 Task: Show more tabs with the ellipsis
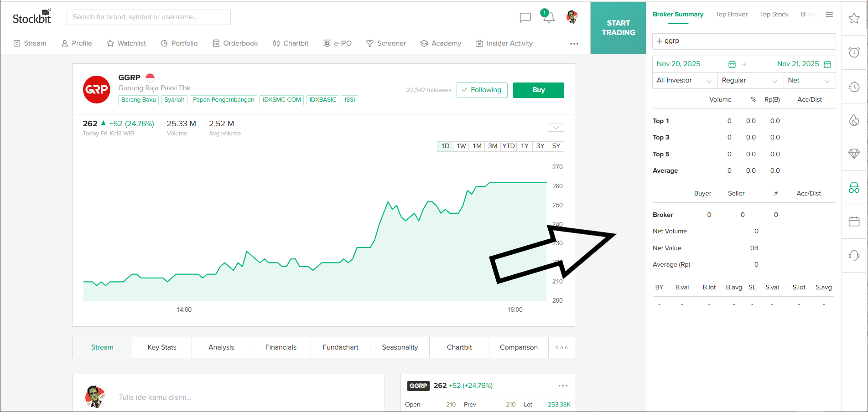[561, 348]
